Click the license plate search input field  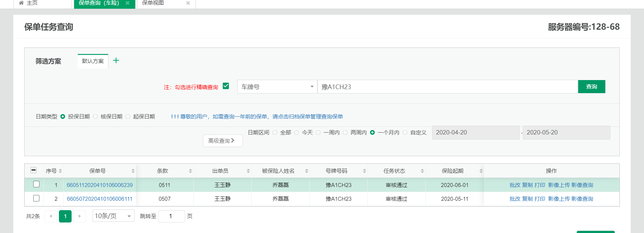tap(447, 87)
